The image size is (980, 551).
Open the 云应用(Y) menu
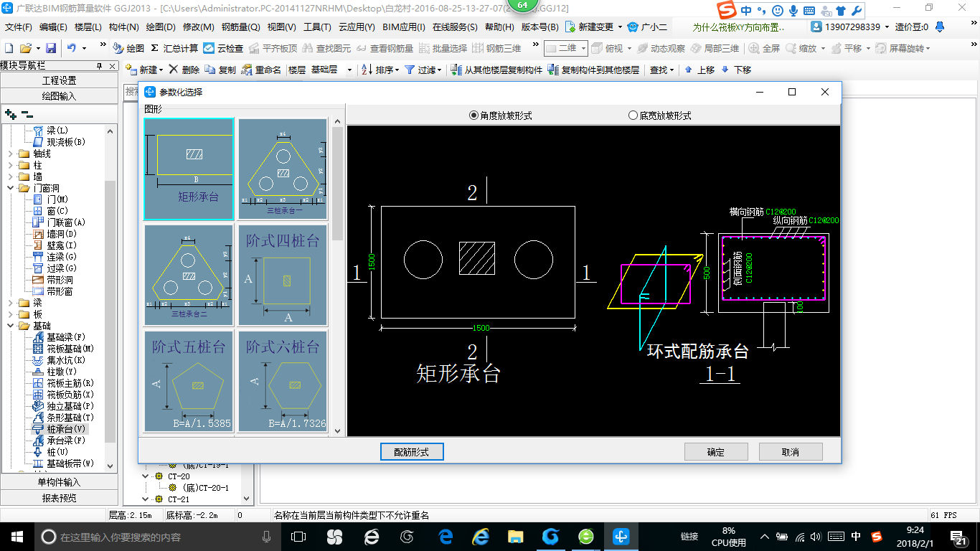[x=357, y=27]
